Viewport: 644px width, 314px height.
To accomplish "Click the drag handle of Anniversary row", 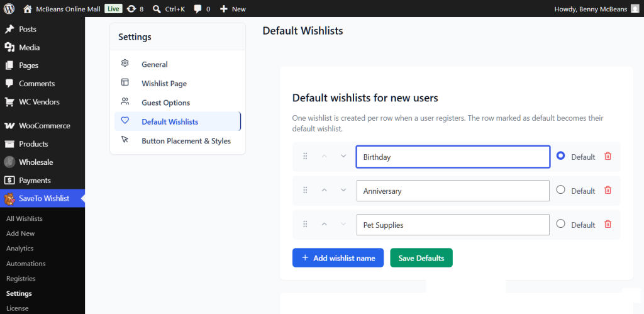I will [x=305, y=190].
